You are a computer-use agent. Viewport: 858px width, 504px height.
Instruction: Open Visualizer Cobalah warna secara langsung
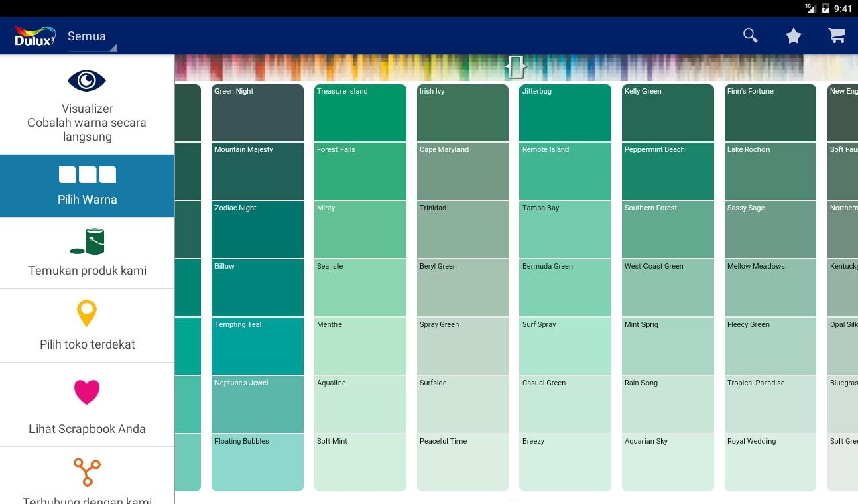[x=87, y=105]
